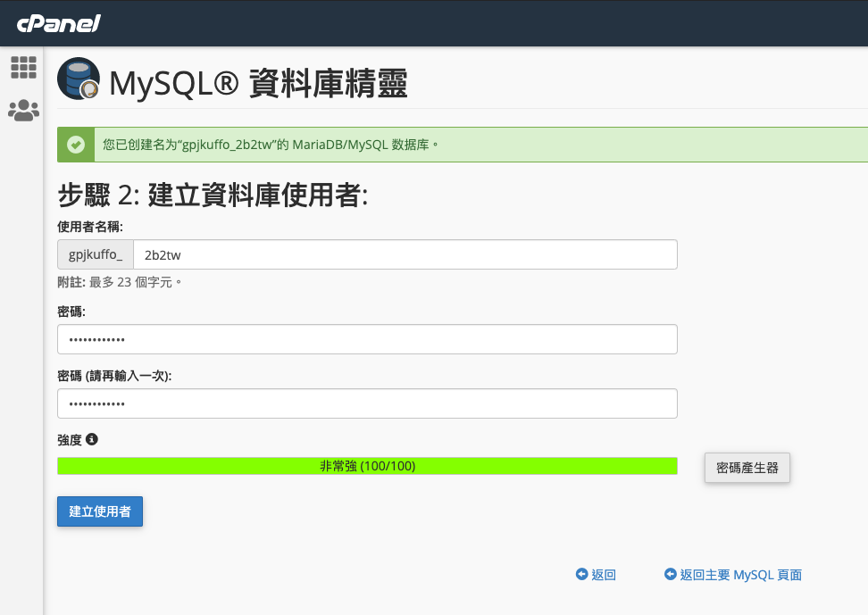Image resolution: width=868 pixels, height=615 pixels.
Task: Click the 使用者名稱 label
Action: click(90, 227)
